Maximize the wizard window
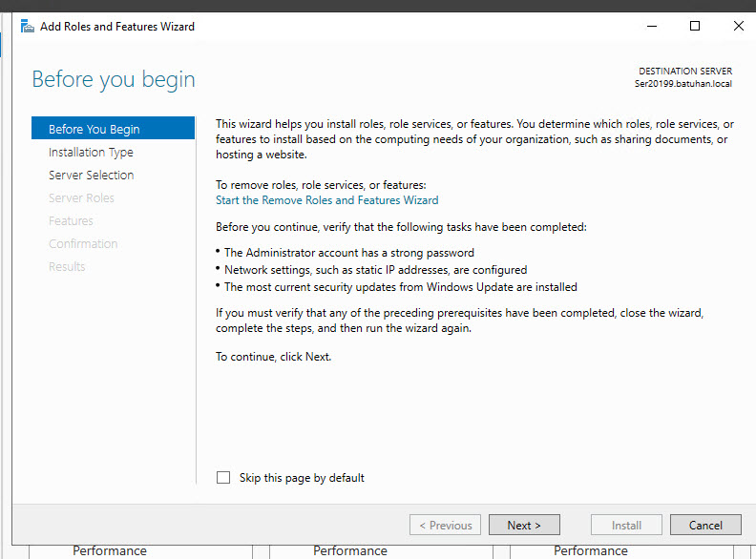This screenshot has width=756, height=559. coord(695,27)
